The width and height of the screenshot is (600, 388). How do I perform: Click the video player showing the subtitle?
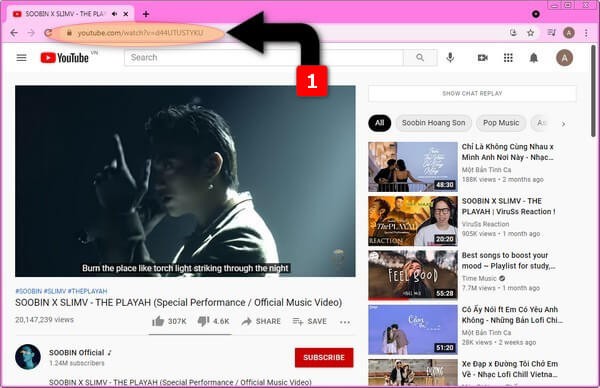pos(185,181)
